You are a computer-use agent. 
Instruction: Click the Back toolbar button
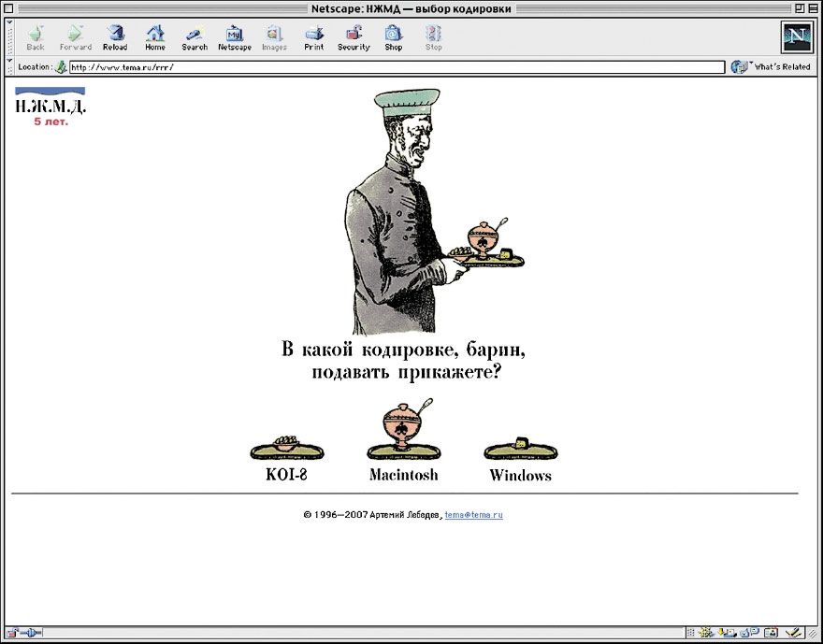click(36, 37)
